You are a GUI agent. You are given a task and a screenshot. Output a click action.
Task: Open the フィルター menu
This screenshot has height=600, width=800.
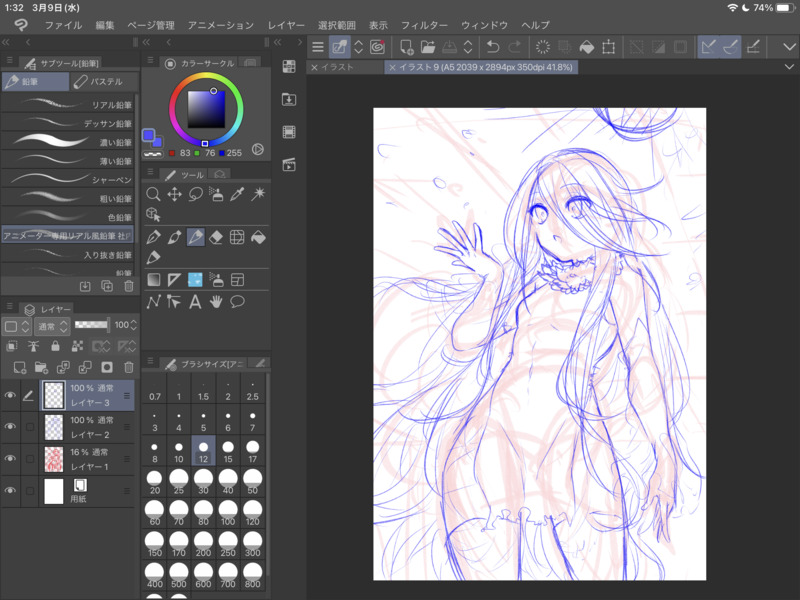[424, 24]
